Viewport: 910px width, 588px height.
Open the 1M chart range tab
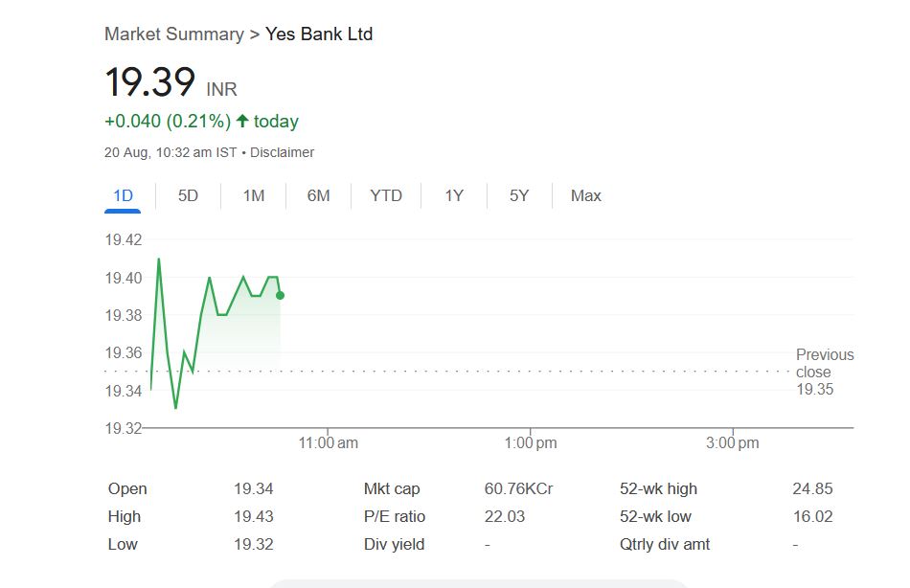[253, 196]
